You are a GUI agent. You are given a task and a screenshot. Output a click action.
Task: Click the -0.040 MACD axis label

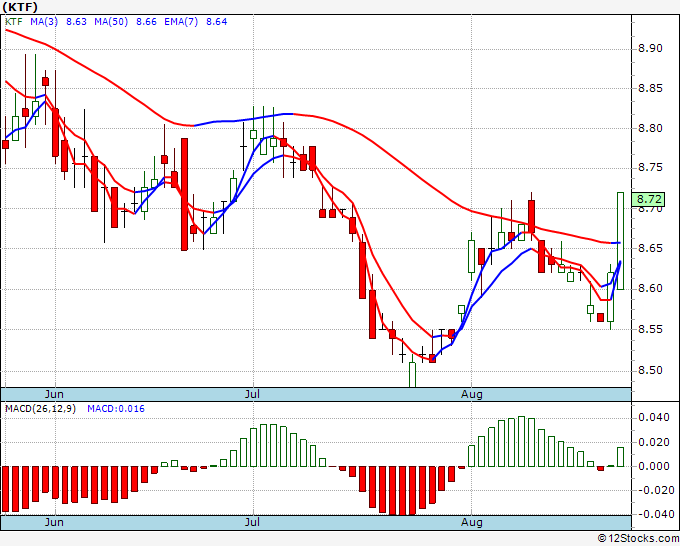[655, 514]
